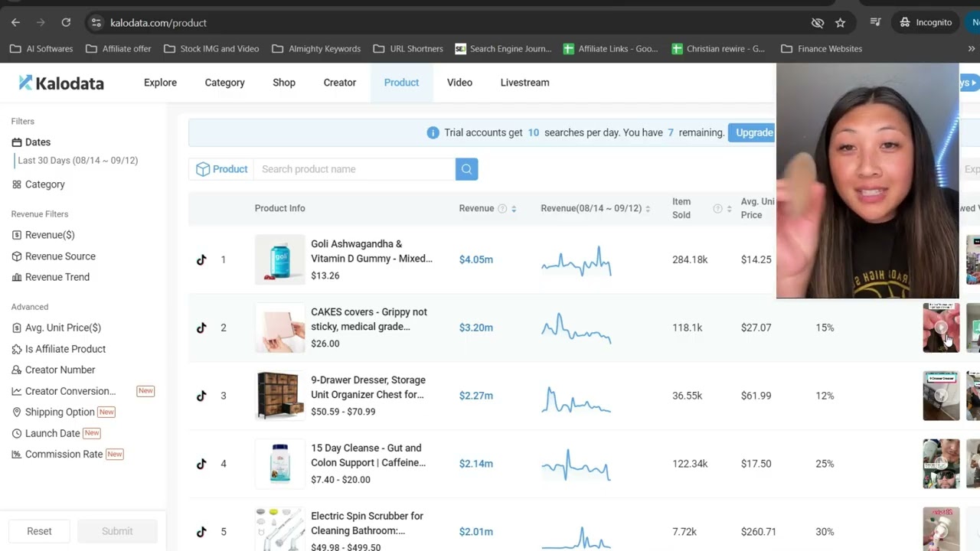
Task: Expand the Dates filter
Action: [31, 142]
